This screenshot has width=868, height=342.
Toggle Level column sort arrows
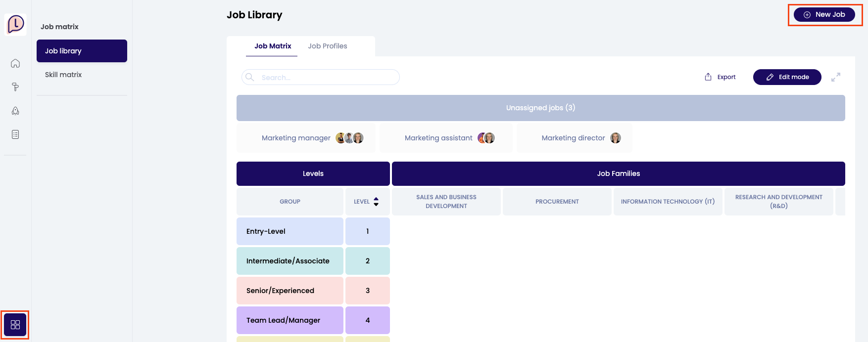coord(376,202)
